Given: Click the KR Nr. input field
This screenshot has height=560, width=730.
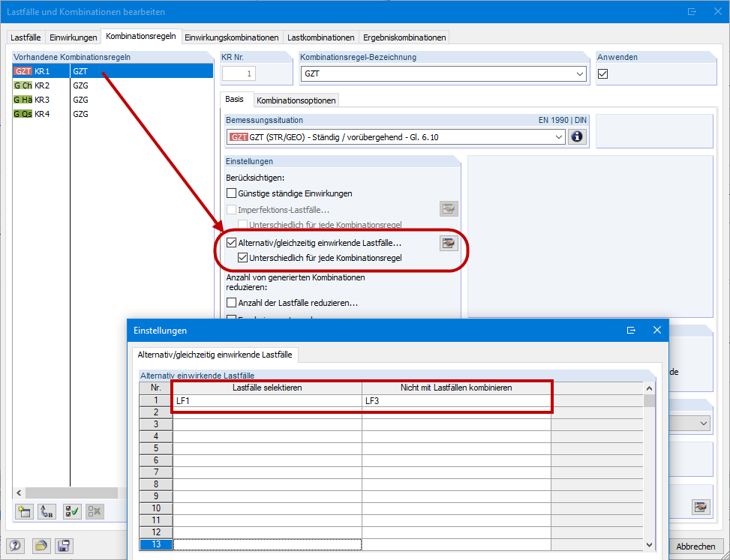Looking at the screenshot, I should [239, 73].
